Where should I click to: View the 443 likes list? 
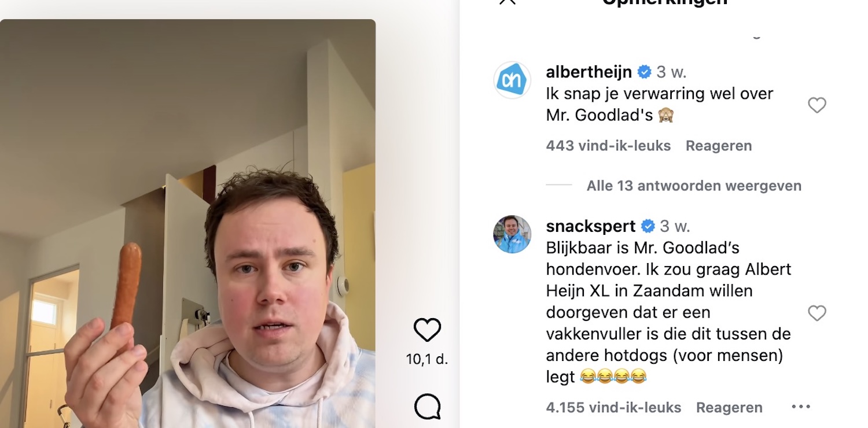(x=608, y=146)
